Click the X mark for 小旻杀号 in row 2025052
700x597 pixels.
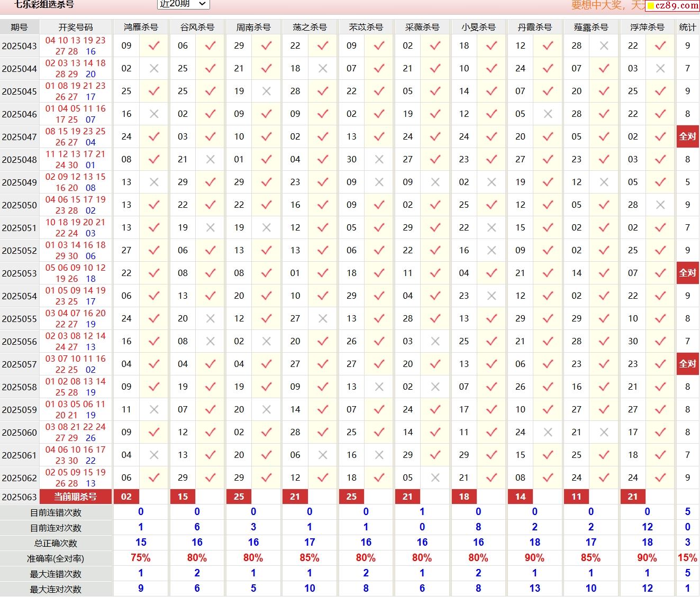coord(492,251)
